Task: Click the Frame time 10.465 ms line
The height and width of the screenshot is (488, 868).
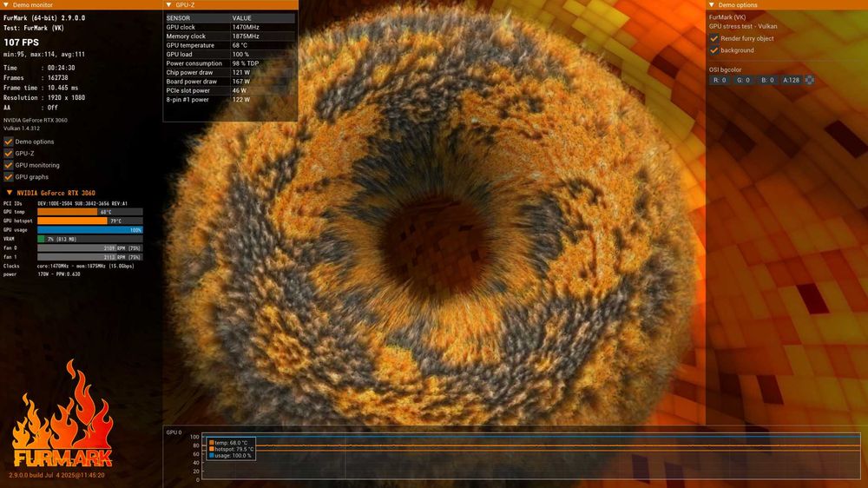Action: 41,88
